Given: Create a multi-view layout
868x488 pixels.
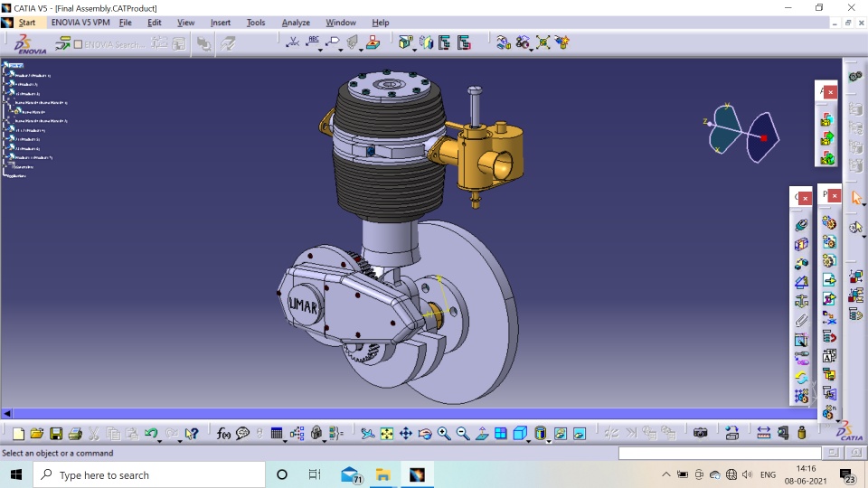Looking at the screenshot, I should point(500,433).
